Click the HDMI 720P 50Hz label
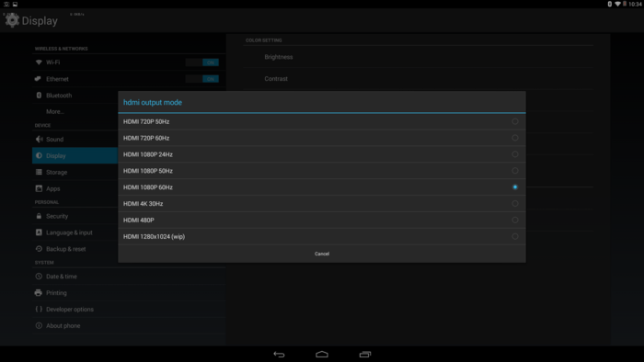644x362 pixels. click(146, 121)
